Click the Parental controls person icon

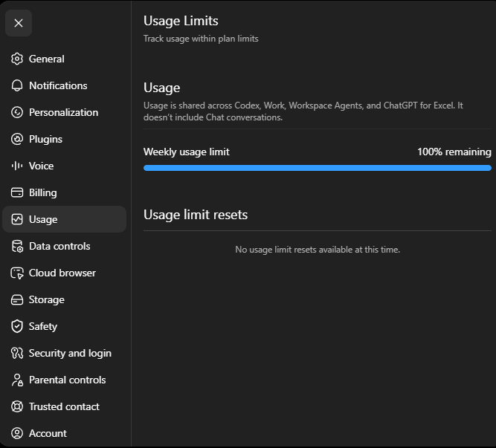(x=17, y=380)
